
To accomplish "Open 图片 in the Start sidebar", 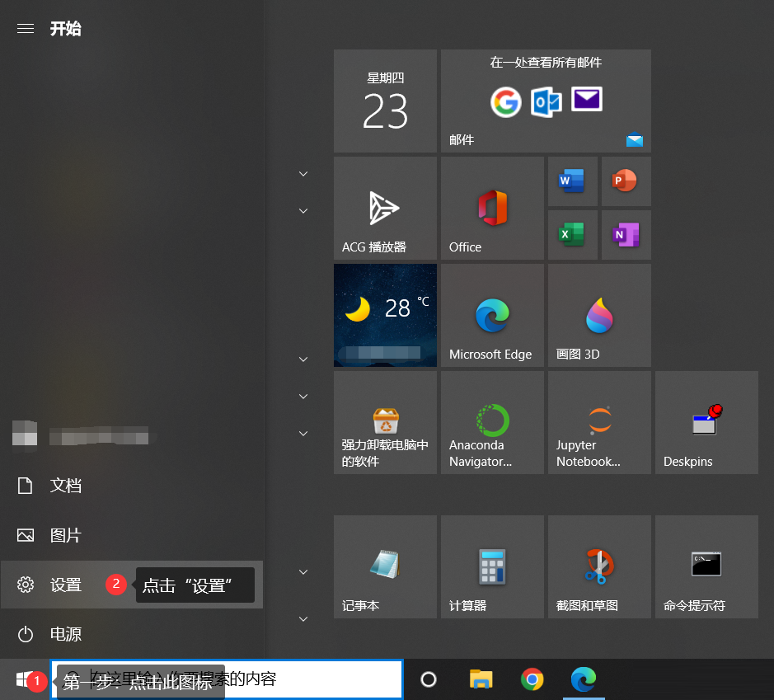I will (131, 535).
